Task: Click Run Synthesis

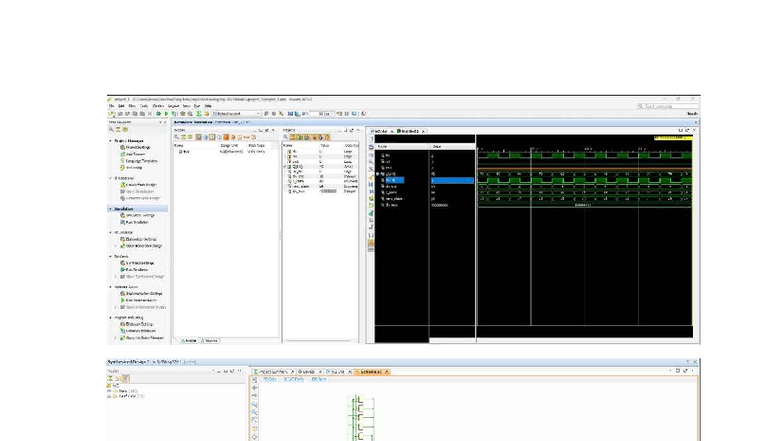Action: [x=133, y=270]
